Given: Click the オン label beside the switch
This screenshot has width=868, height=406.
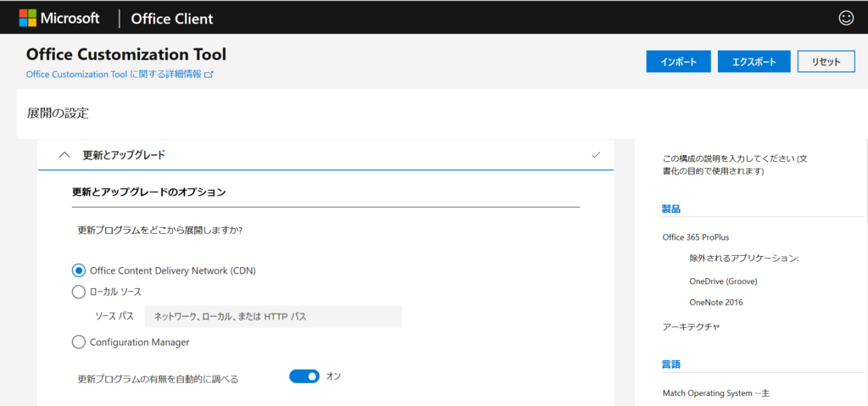Looking at the screenshot, I should pos(332,376).
